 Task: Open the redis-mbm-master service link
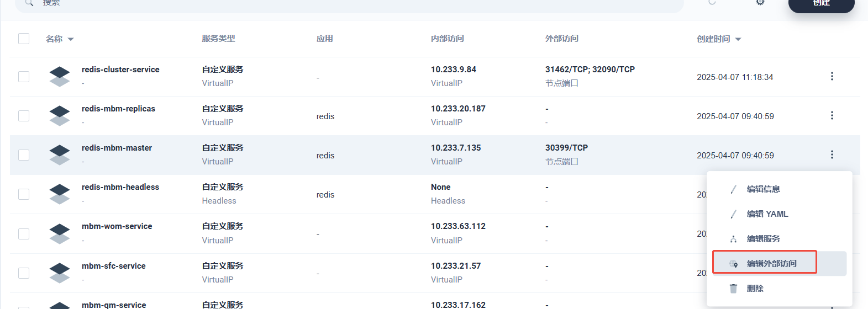click(117, 148)
